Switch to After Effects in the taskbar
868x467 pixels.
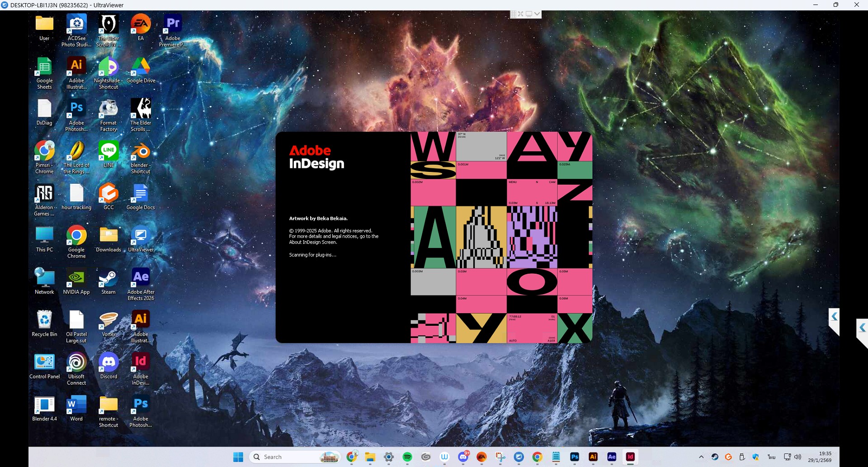coord(612,457)
